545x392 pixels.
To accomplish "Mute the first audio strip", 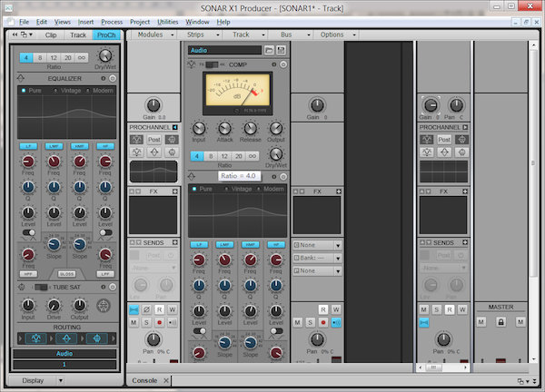I will pyautogui.click(x=134, y=322).
